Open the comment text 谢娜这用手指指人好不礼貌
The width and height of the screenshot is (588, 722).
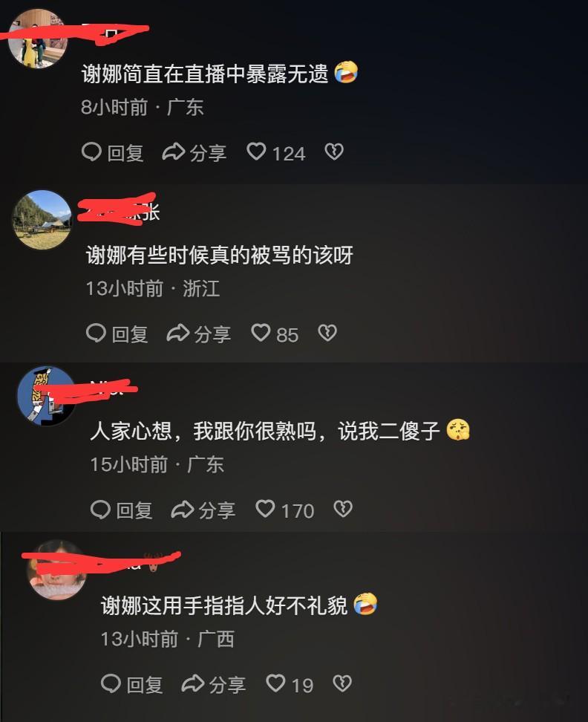coord(224,605)
